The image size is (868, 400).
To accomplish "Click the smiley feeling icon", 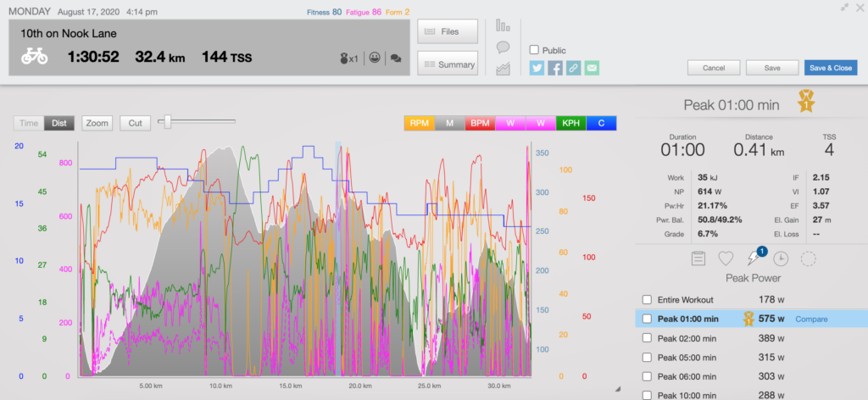I will pos(375,58).
